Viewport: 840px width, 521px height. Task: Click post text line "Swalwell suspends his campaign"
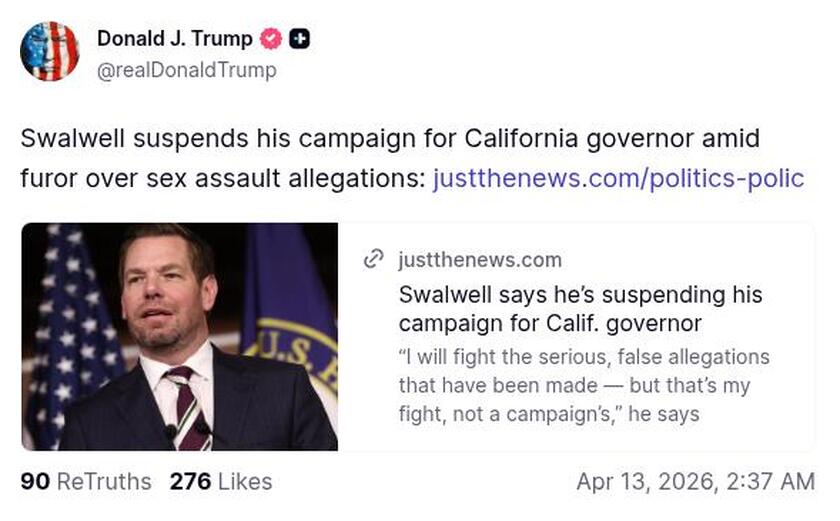(x=390, y=138)
